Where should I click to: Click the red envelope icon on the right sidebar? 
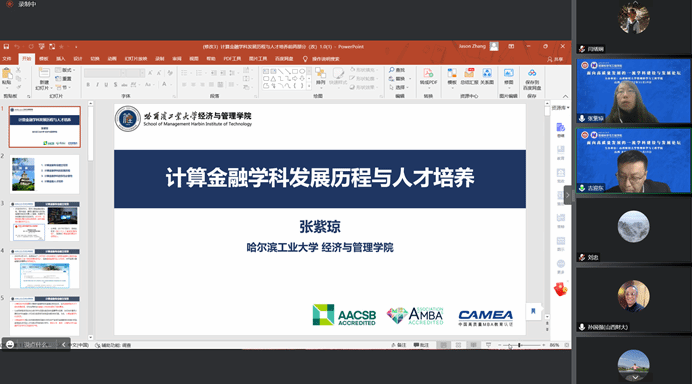pos(560,290)
